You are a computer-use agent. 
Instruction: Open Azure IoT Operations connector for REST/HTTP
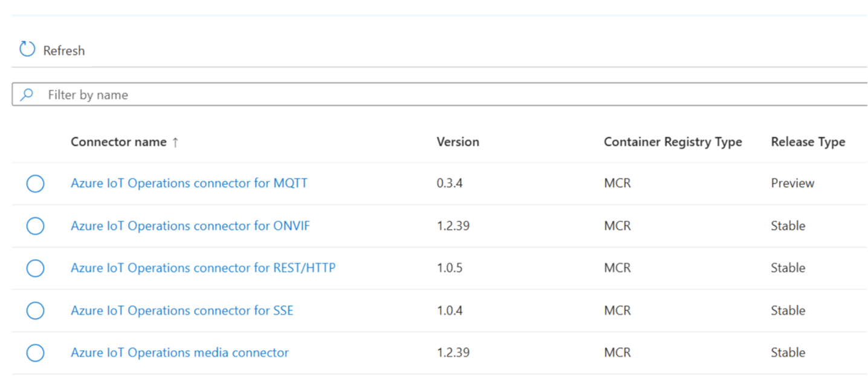tap(203, 267)
